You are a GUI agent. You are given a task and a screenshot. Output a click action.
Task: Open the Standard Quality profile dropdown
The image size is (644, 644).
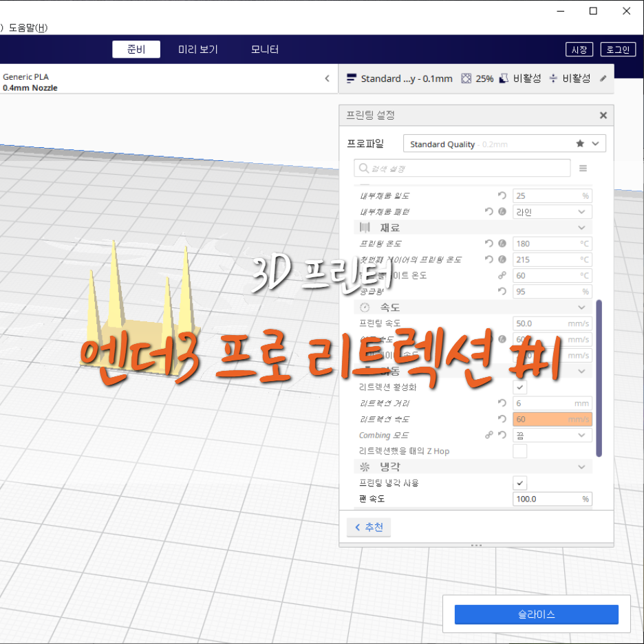(x=504, y=143)
